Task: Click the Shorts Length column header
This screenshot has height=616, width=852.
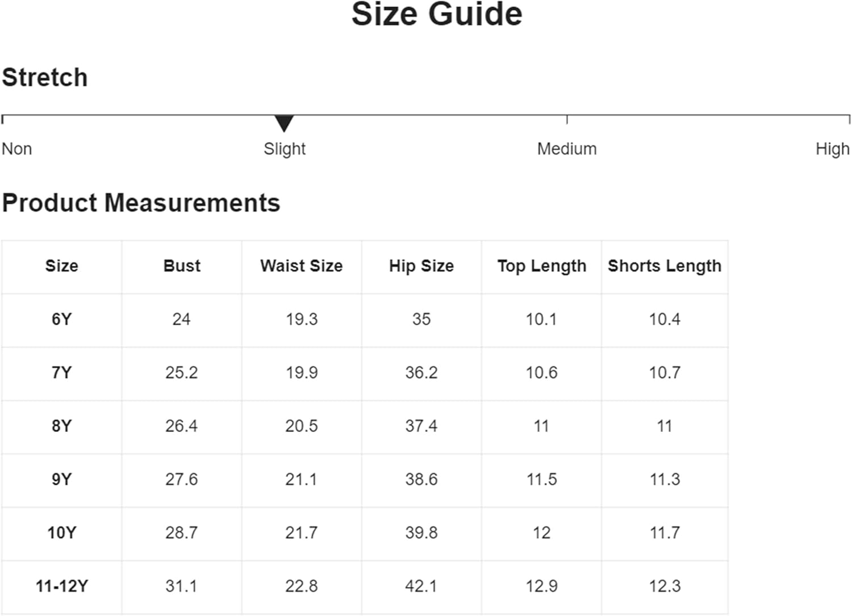Action: [665, 266]
